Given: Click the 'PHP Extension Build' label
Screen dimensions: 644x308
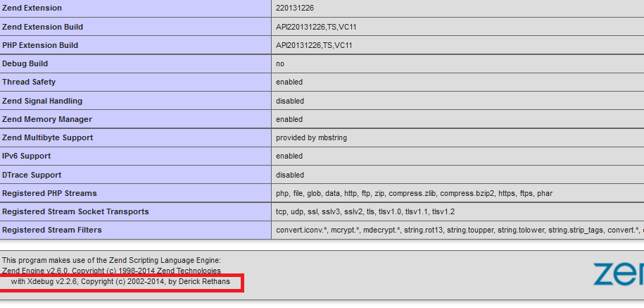Looking at the screenshot, I should pyautogui.click(x=40, y=45).
